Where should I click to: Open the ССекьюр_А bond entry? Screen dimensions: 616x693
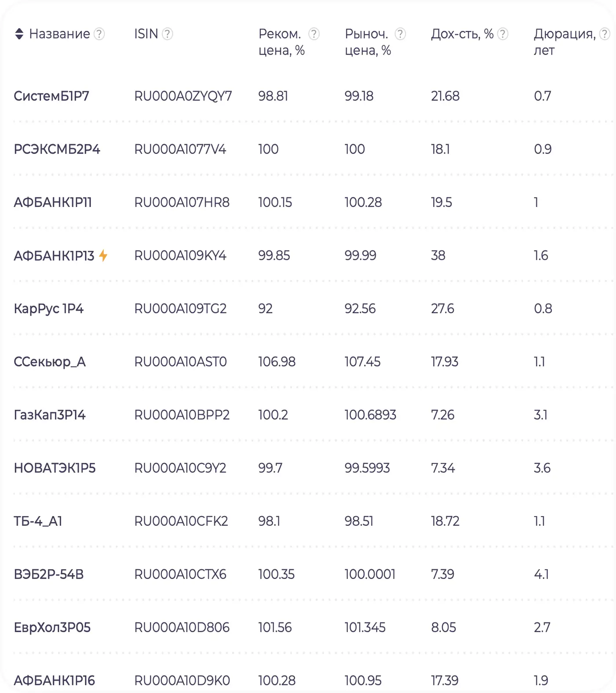pyautogui.click(x=50, y=362)
